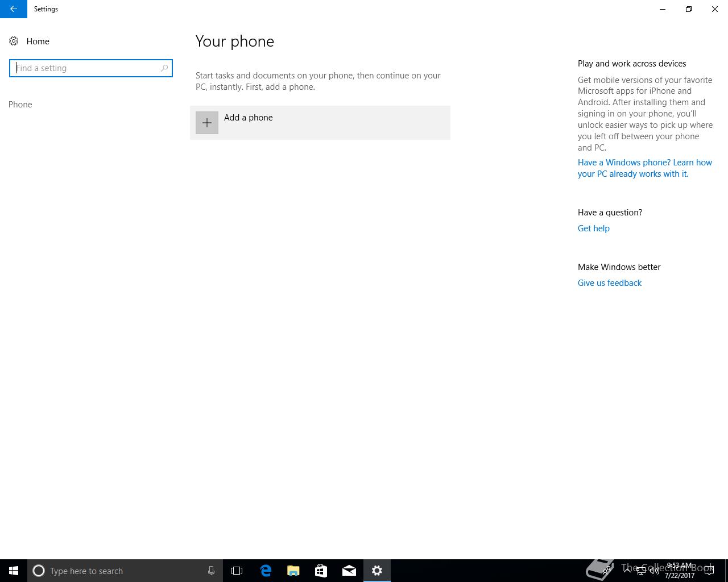728x582 pixels.
Task: Open the Action Center notifications icon
Action: pyautogui.click(x=709, y=571)
